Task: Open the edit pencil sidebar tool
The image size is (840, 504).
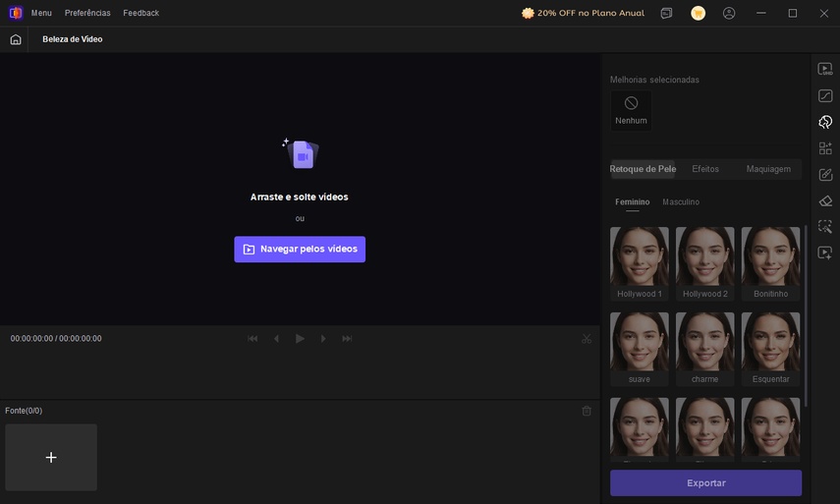Action: pos(825,175)
